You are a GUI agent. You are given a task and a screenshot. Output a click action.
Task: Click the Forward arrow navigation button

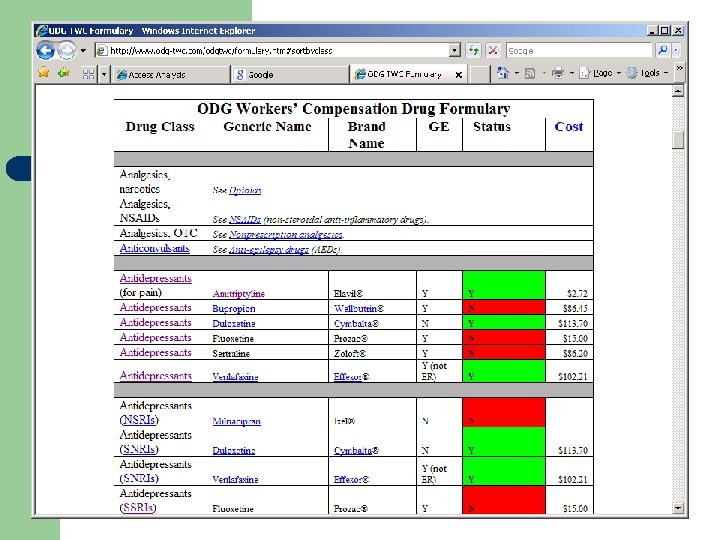point(67,50)
